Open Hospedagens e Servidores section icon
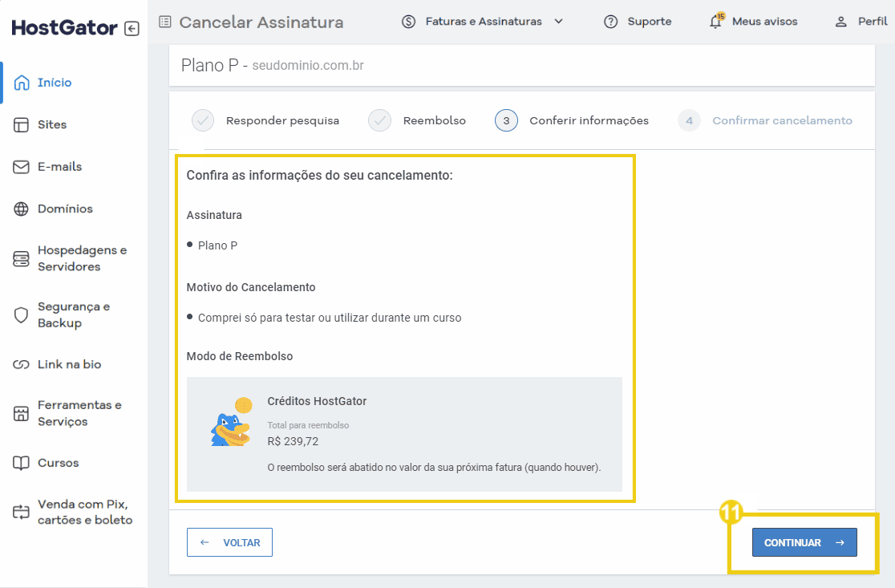 pyautogui.click(x=20, y=258)
